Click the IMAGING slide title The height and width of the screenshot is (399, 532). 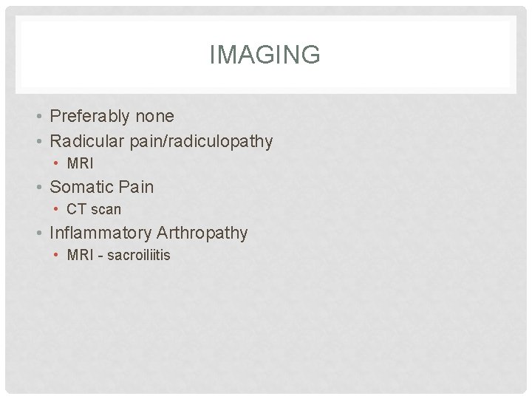point(265,55)
